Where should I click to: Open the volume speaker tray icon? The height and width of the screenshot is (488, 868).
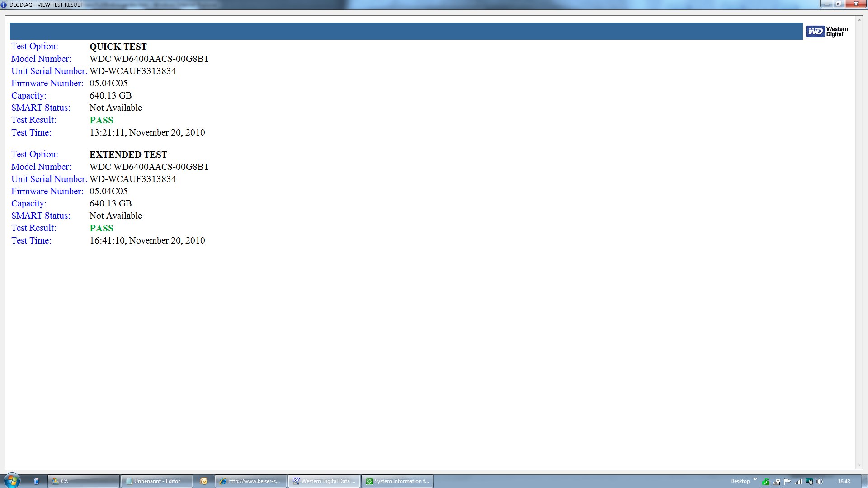point(820,482)
